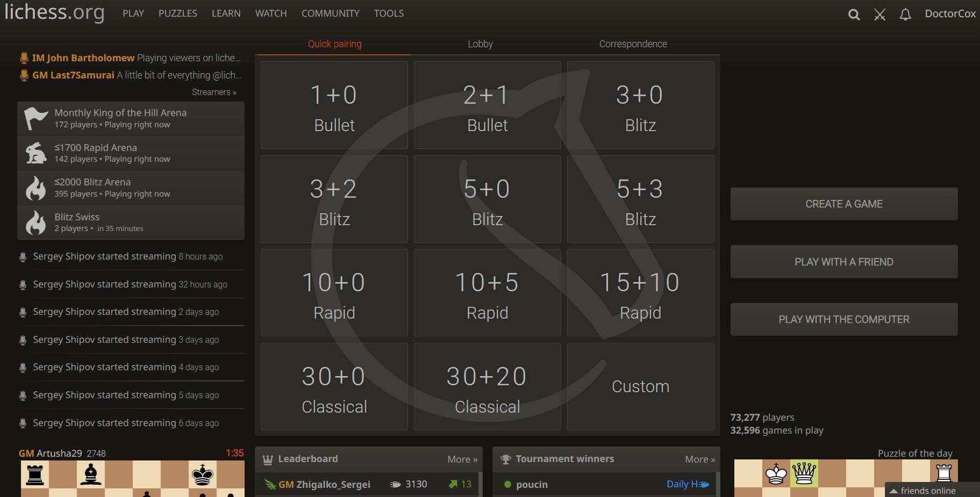Start a 2+1 Bullet game

[x=488, y=105]
